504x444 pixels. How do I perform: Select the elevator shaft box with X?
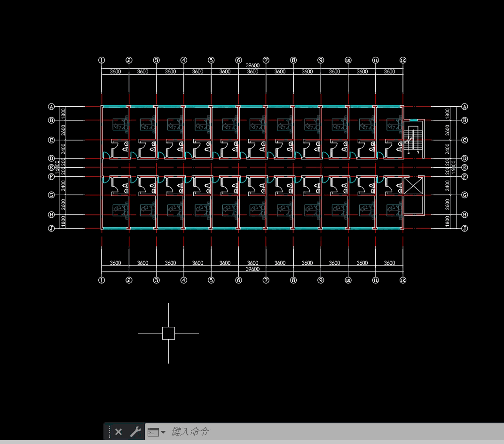[x=414, y=186]
